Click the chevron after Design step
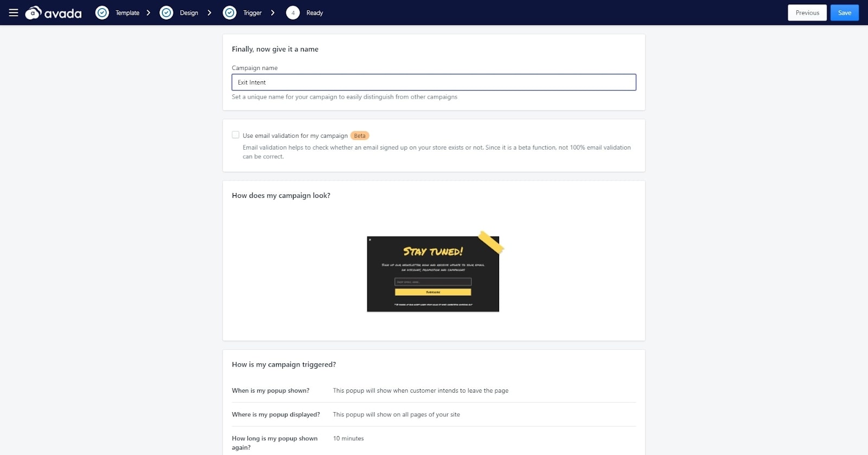The image size is (868, 455). [209, 12]
